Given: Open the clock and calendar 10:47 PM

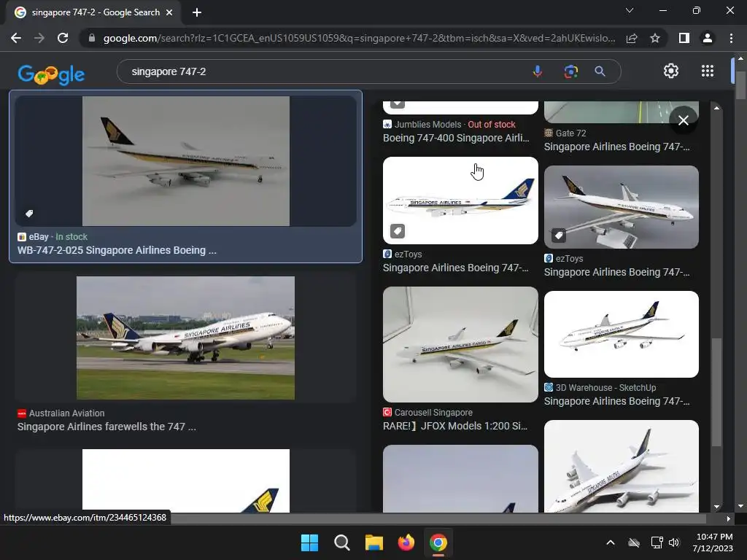Looking at the screenshot, I should (x=713, y=542).
